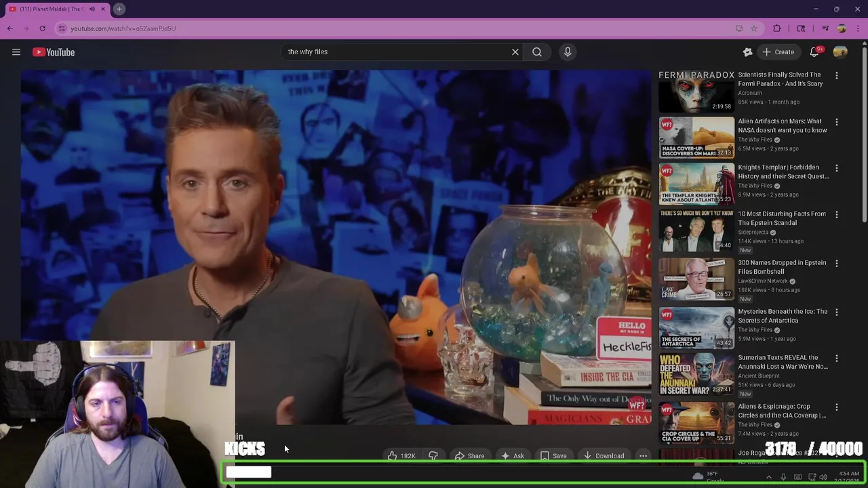Open options for the Fermi Paradox video
The height and width of the screenshot is (488, 868).
point(836,76)
